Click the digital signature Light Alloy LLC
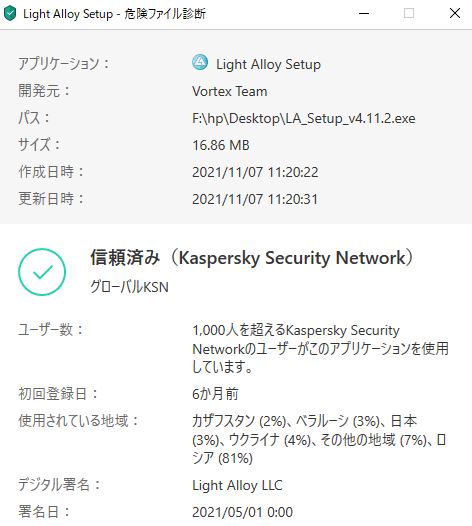 [x=237, y=485]
